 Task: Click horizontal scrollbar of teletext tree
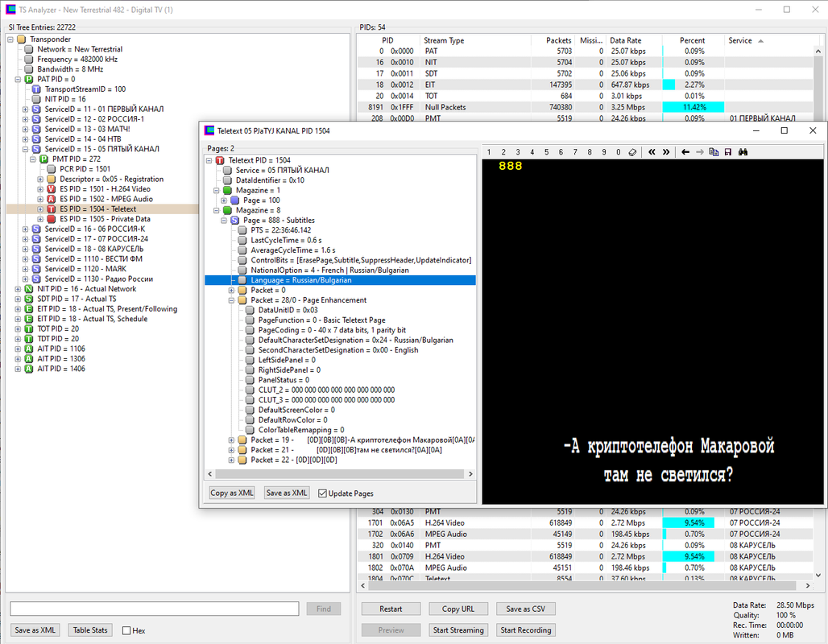click(x=340, y=474)
